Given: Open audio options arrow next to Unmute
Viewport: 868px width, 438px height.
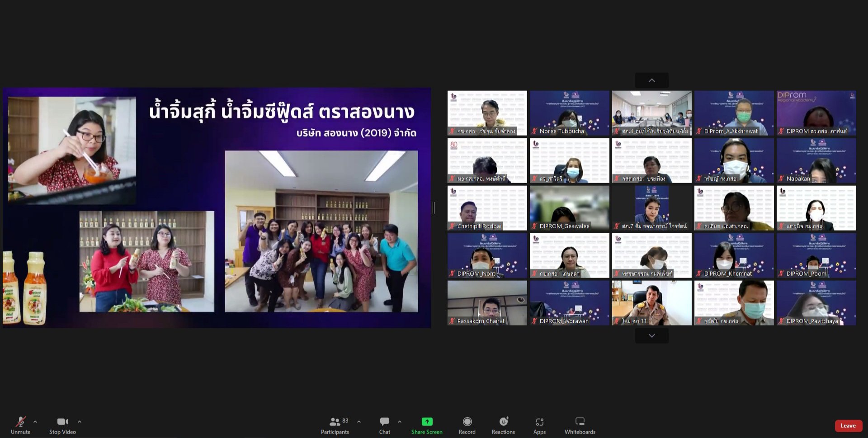Looking at the screenshot, I should tap(35, 422).
